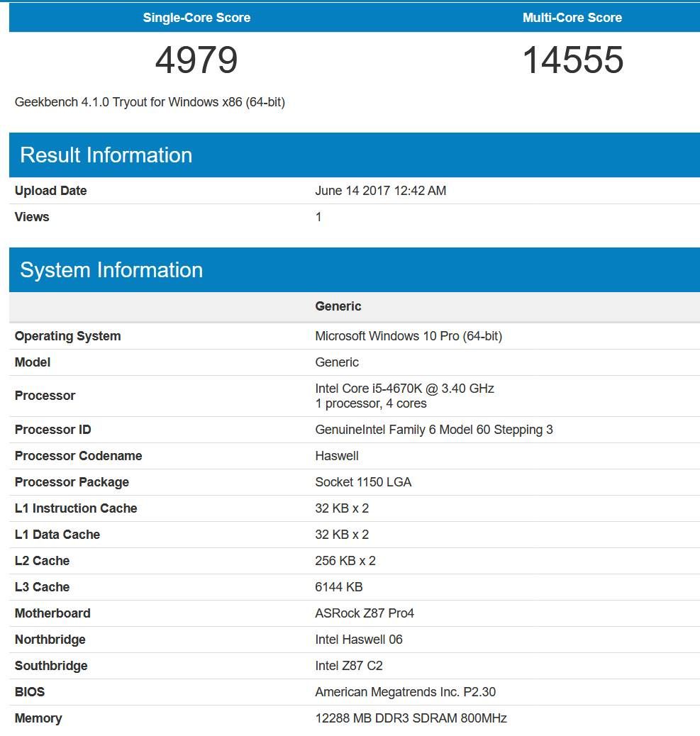Click the L1 Instruction Cache label

point(76,508)
